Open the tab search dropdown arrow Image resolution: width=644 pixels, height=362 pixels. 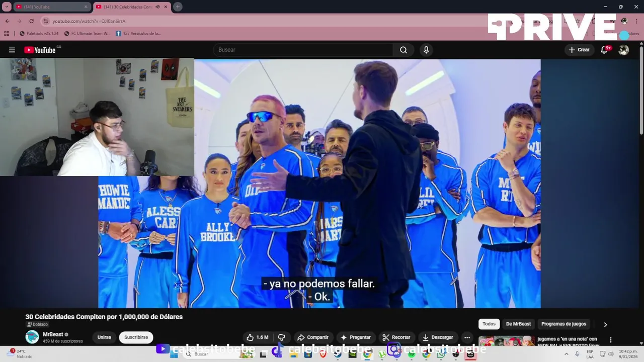(7, 7)
